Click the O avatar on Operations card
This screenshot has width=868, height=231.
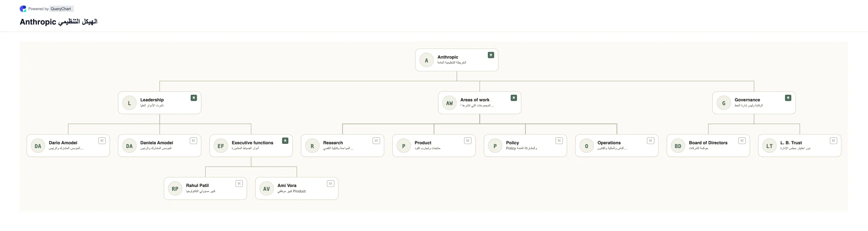587,146
